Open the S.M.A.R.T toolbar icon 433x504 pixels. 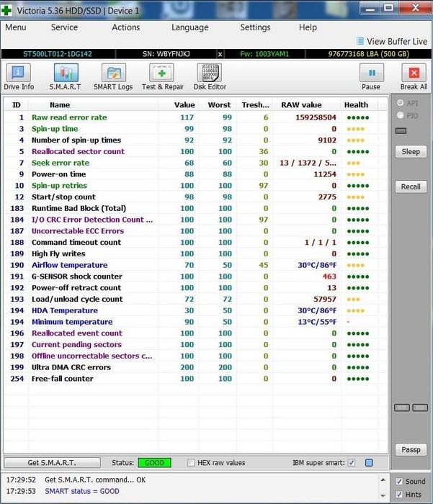66,73
